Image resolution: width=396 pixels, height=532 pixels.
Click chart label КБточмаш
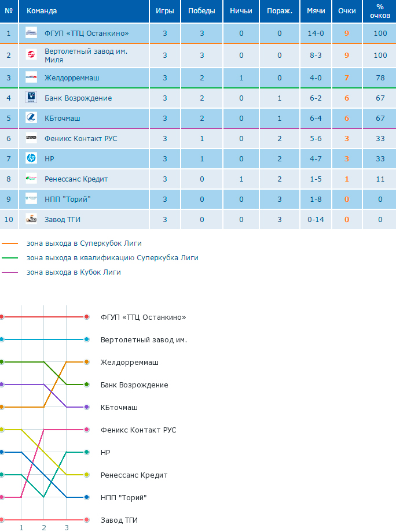[119, 408]
